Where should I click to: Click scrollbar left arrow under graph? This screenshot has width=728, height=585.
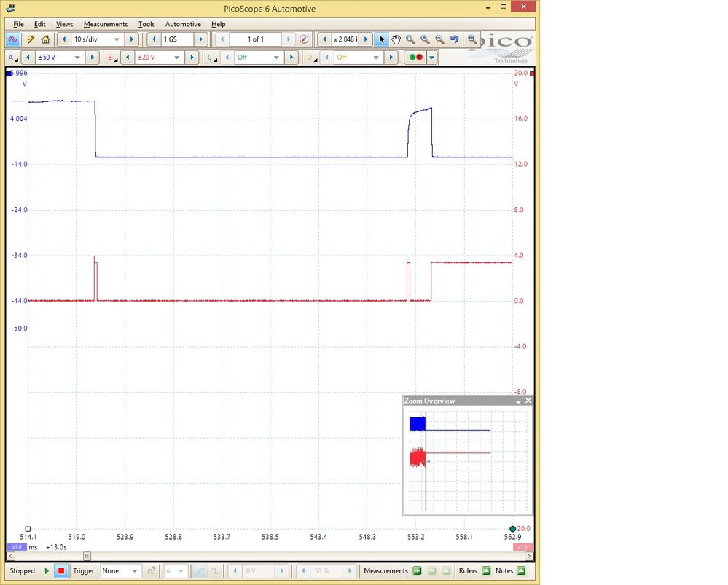point(11,556)
